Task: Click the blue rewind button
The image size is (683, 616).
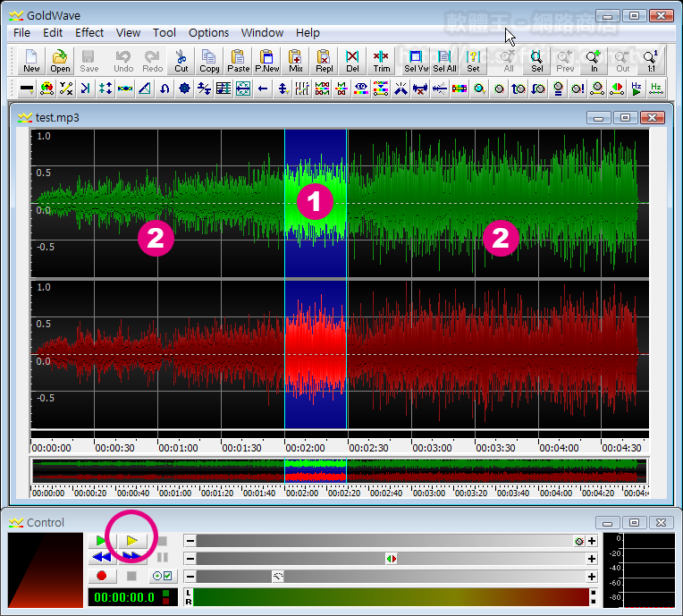Action: point(102,559)
